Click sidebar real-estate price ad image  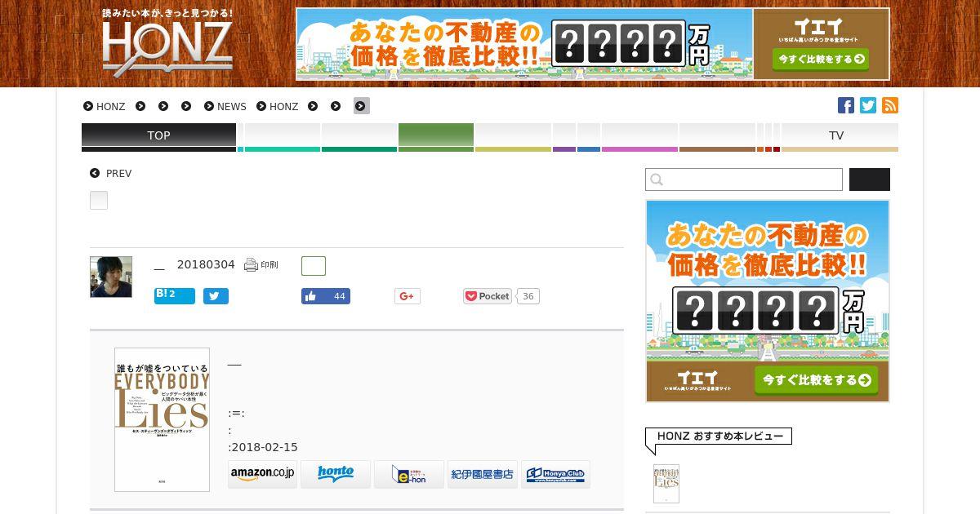tap(768, 301)
